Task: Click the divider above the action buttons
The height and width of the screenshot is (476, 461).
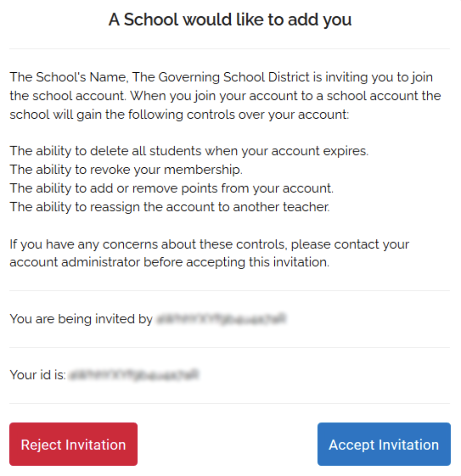Action: [230, 403]
